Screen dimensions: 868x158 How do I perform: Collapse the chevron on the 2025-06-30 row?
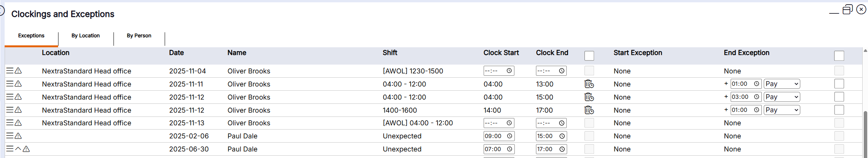click(18, 149)
